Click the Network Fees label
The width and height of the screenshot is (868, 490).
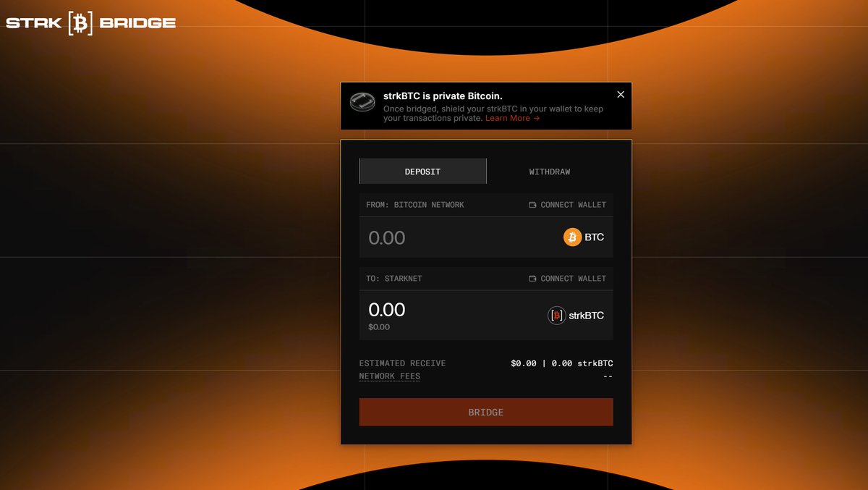pyautogui.click(x=390, y=376)
